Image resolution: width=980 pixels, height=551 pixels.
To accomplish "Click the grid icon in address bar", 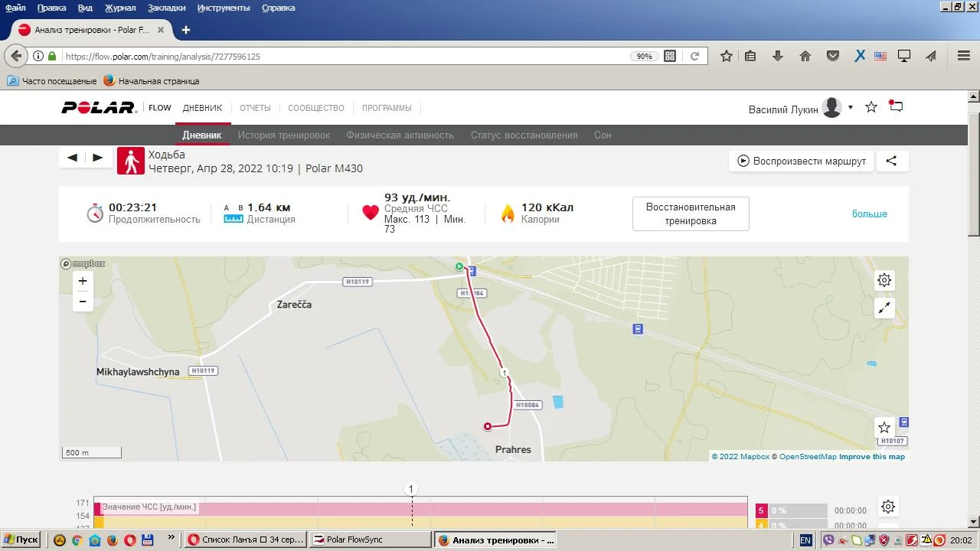I will (x=670, y=56).
